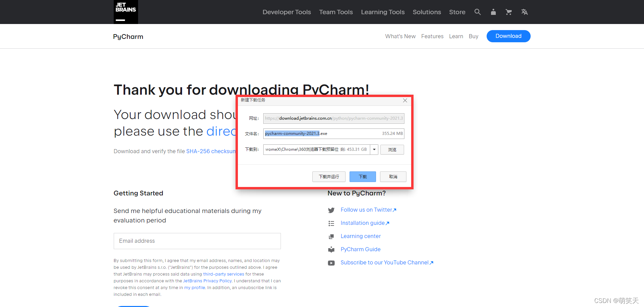The image size is (644, 307).
Task: Click the Email address field
Action: pos(197,241)
